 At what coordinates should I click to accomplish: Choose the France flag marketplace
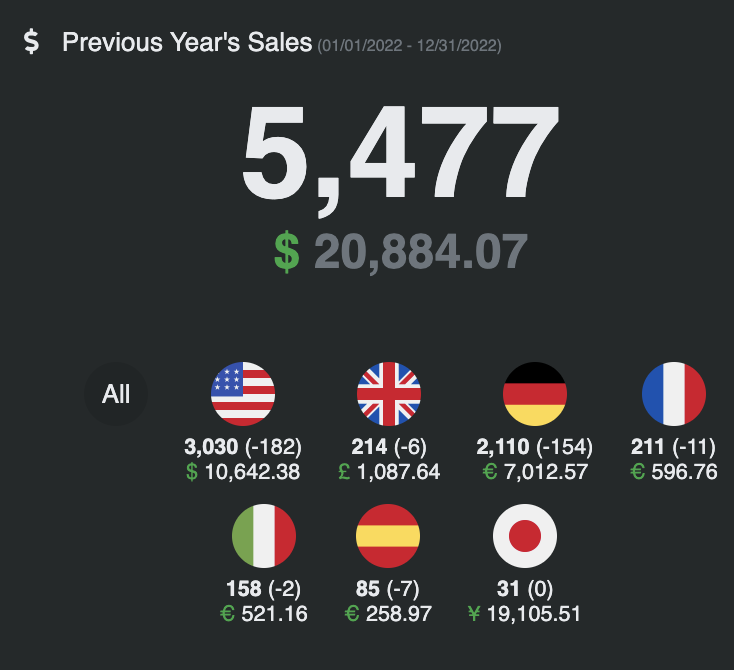tap(674, 394)
